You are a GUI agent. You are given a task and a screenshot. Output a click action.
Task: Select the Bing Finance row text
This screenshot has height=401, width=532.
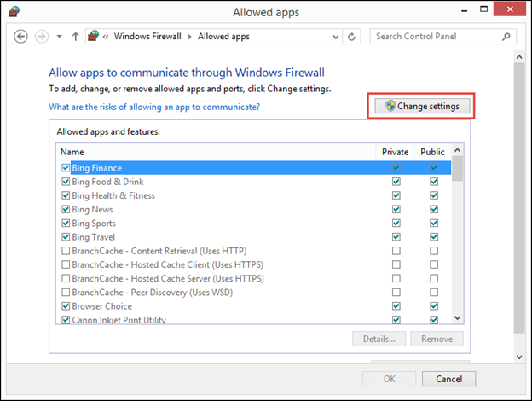click(96, 168)
